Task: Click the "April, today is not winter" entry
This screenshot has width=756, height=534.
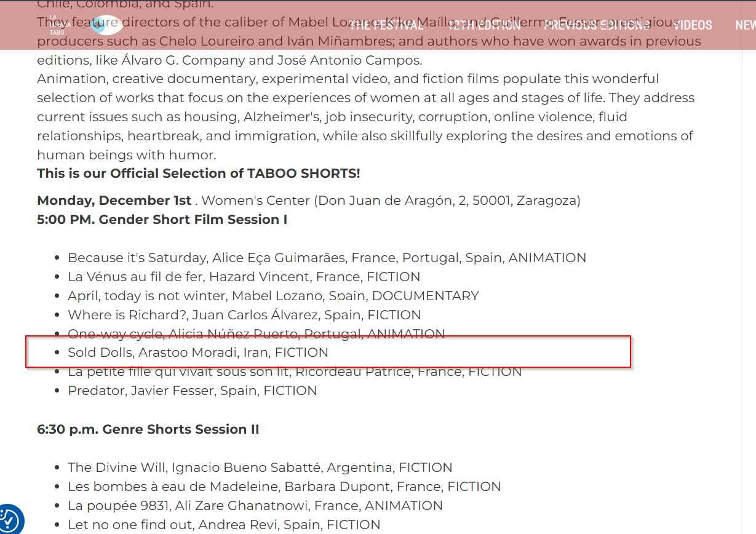Action: (273, 296)
